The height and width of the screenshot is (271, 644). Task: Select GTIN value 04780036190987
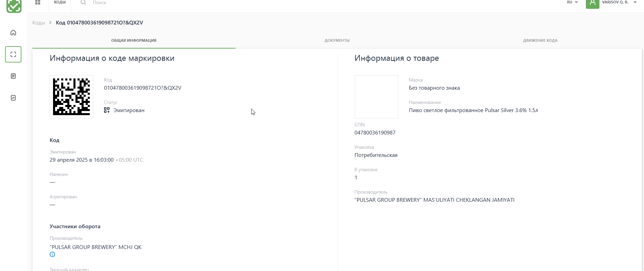[x=375, y=133]
